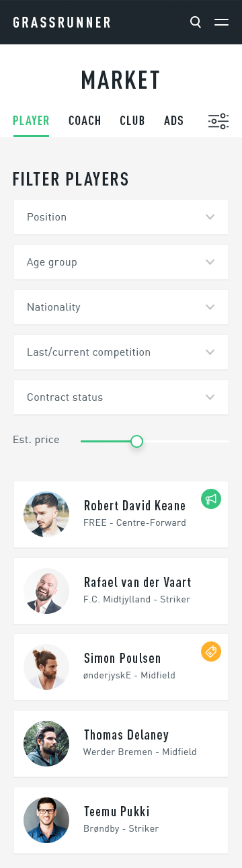Screen dimensions: 242x868
Task: Expand the Position dropdown
Action: click(121, 217)
